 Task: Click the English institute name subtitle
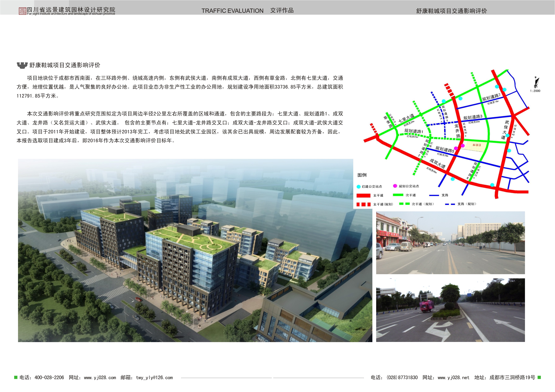[x=71, y=14]
